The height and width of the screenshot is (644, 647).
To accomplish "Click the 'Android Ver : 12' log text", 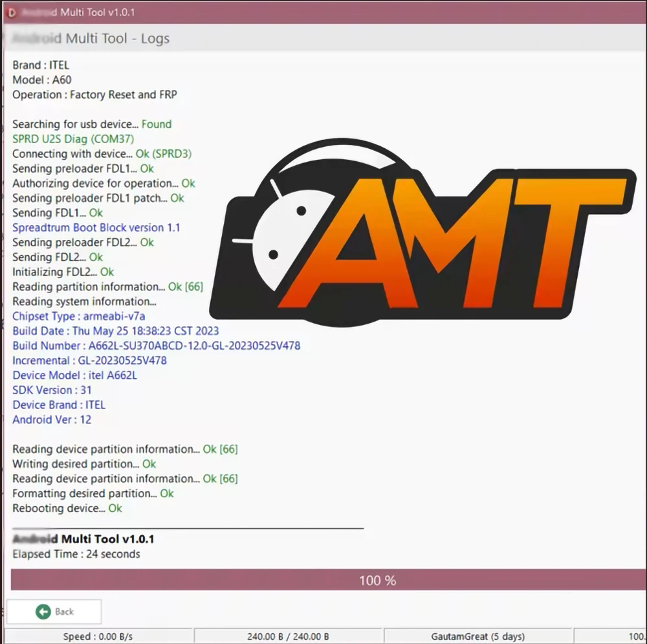I will click(52, 419).
